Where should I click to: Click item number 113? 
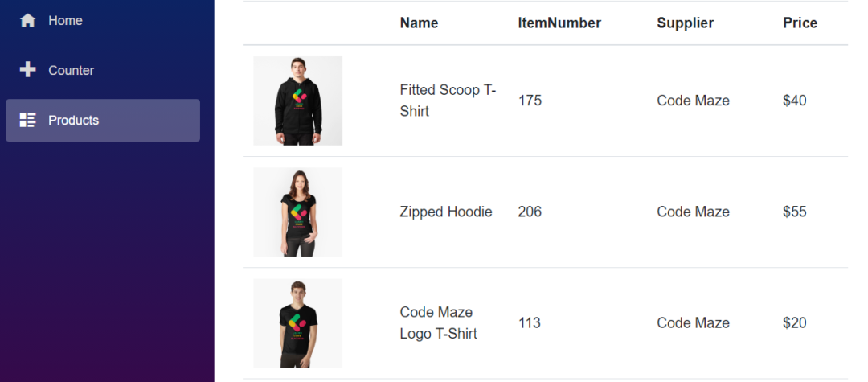(x=529, y=322)
